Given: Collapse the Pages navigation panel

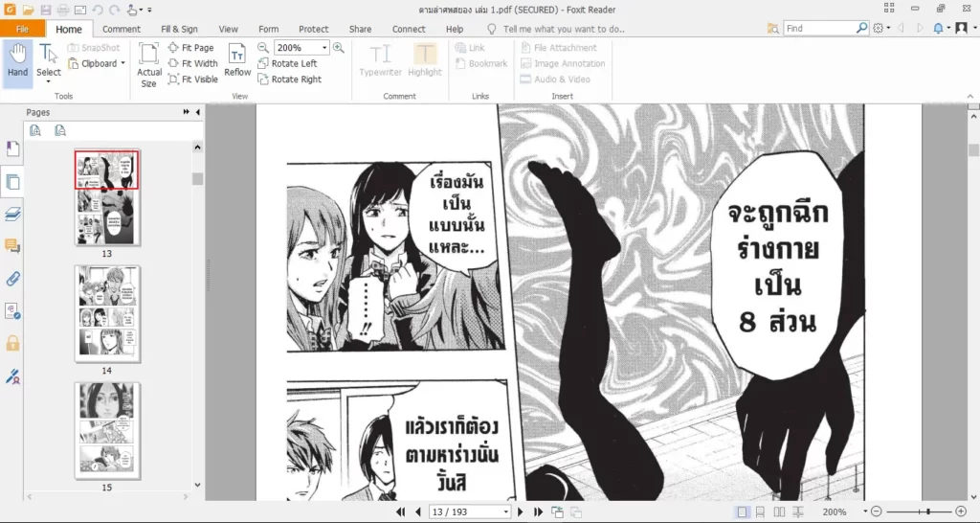Looking at the screenshot, I should 197,112.
